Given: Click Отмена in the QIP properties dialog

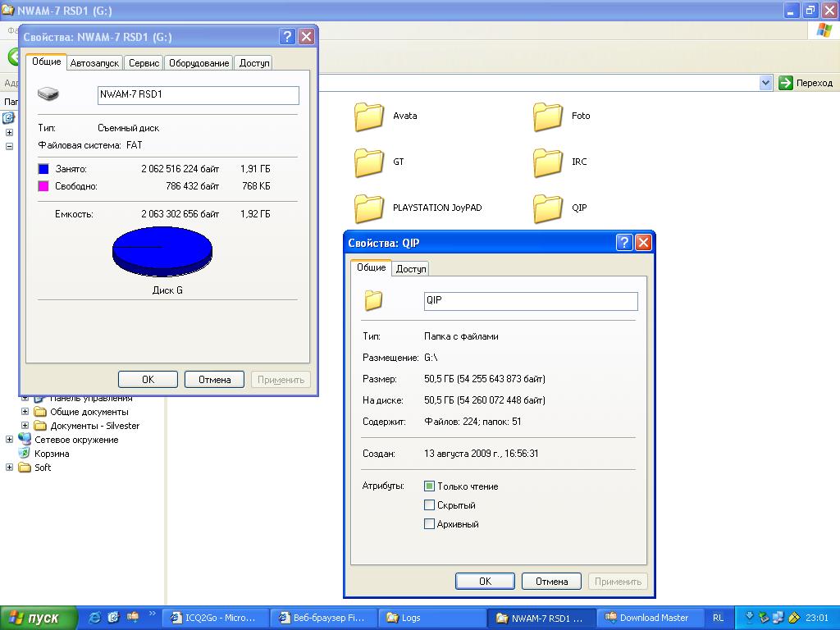Looking at the screenshot, I should click(551, 582).
